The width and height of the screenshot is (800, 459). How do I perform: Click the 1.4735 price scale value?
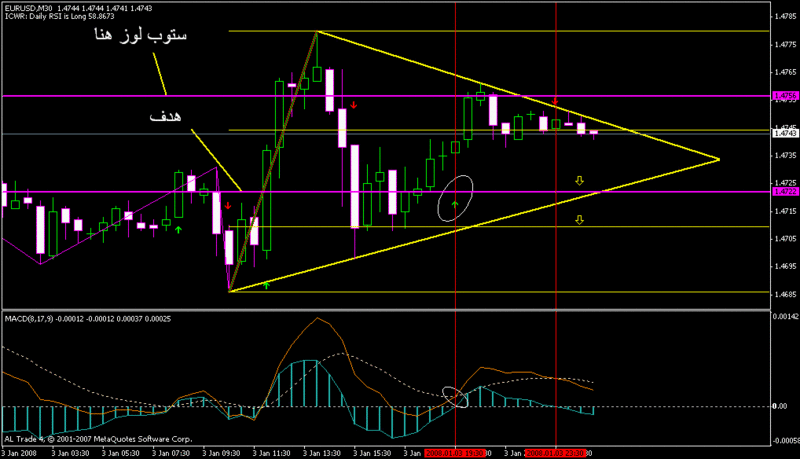pos(786,155)
